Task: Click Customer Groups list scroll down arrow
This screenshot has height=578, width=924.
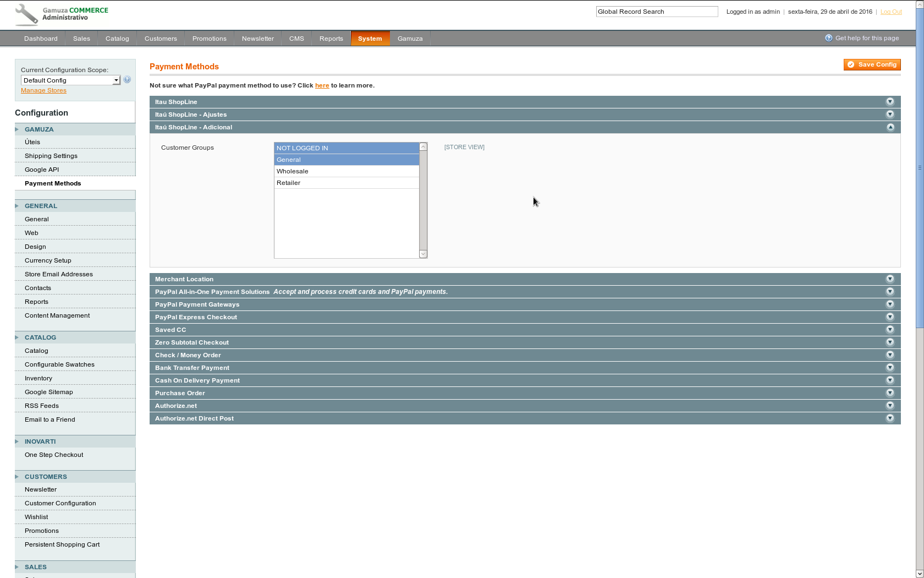Action: (423, 254)
